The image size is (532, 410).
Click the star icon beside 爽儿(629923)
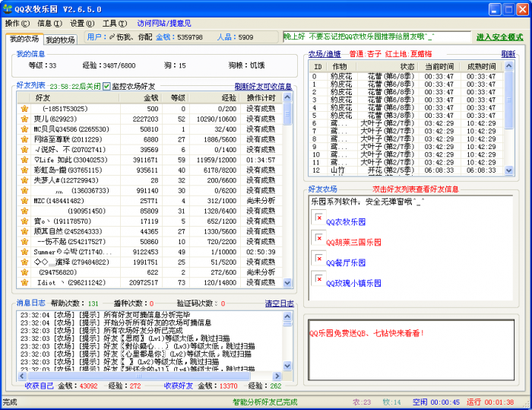click(24, 119)
